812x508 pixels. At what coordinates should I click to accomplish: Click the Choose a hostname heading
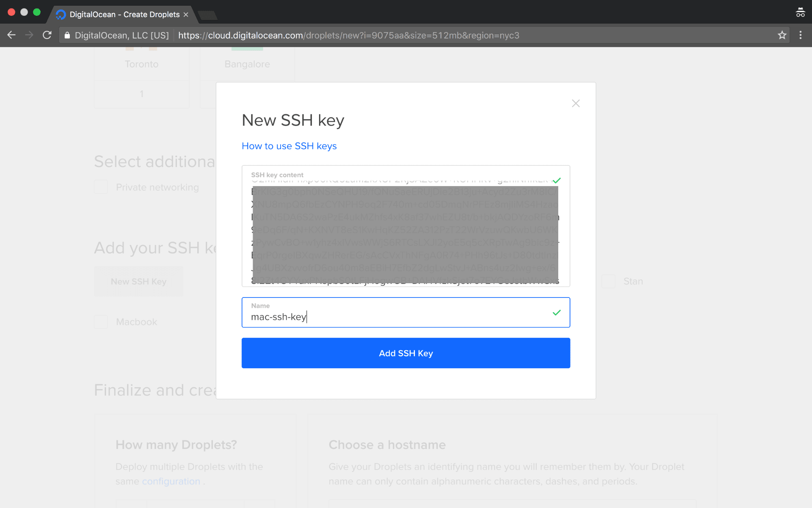tap(387, 445)
